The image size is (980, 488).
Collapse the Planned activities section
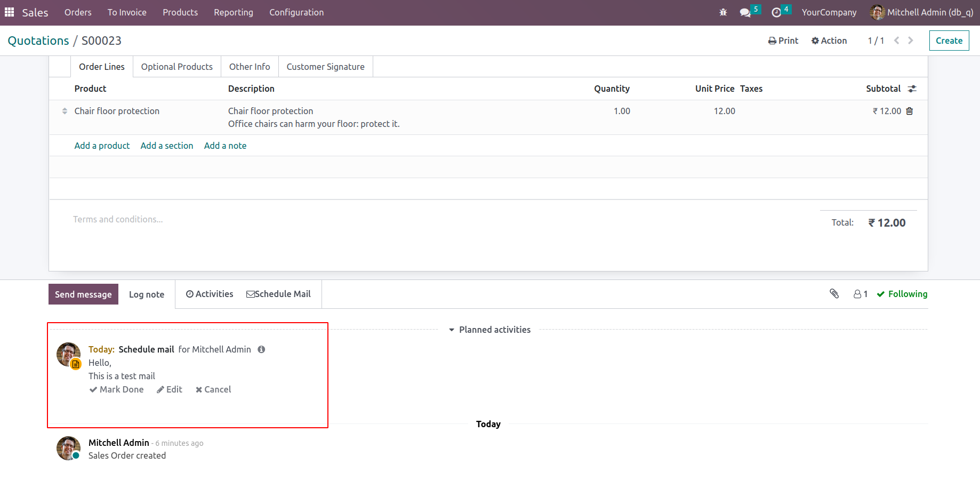pos(489,330)
